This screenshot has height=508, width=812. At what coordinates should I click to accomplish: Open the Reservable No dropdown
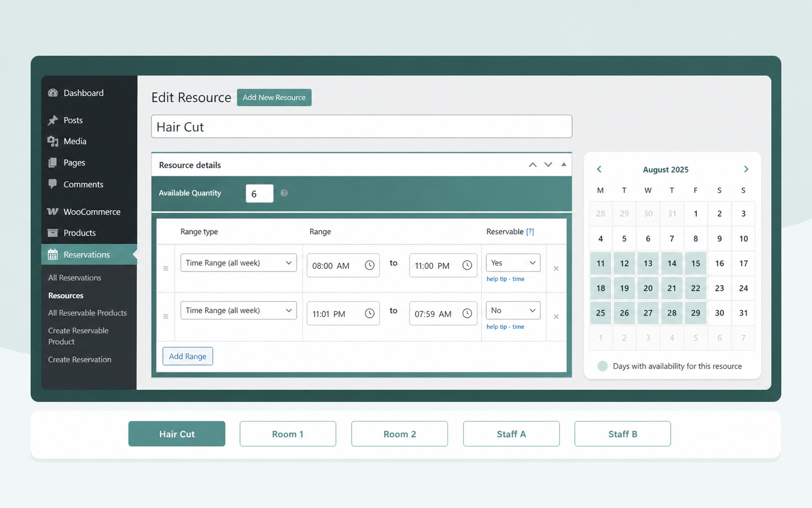[x=513, y=310]
